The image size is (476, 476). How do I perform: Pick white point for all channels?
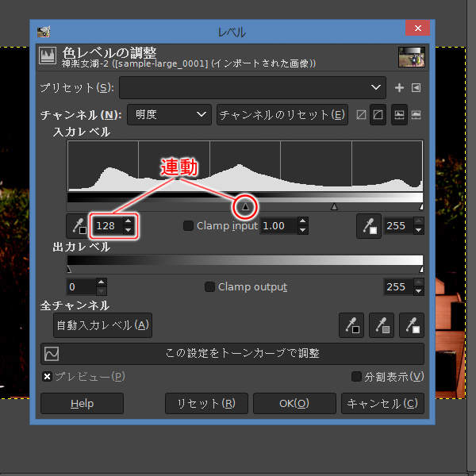click(411, 325)
